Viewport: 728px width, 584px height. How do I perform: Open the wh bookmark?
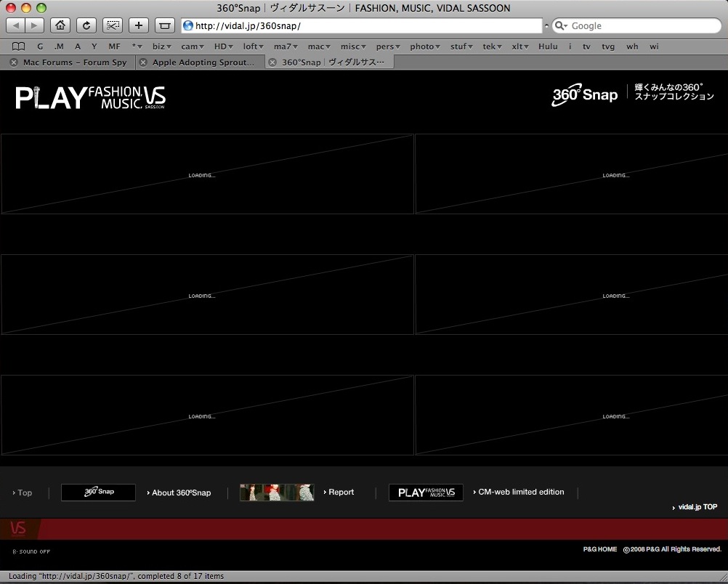[632, 46]
